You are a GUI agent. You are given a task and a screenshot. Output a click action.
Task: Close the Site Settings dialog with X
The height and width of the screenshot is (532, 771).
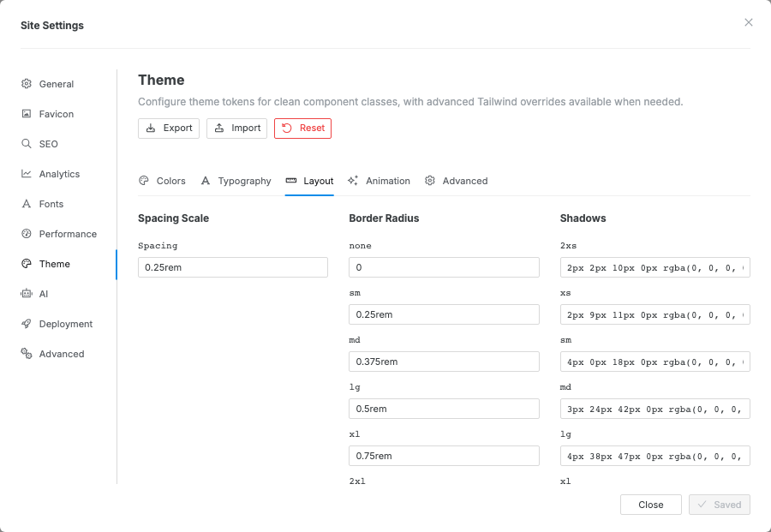point(749,22)
